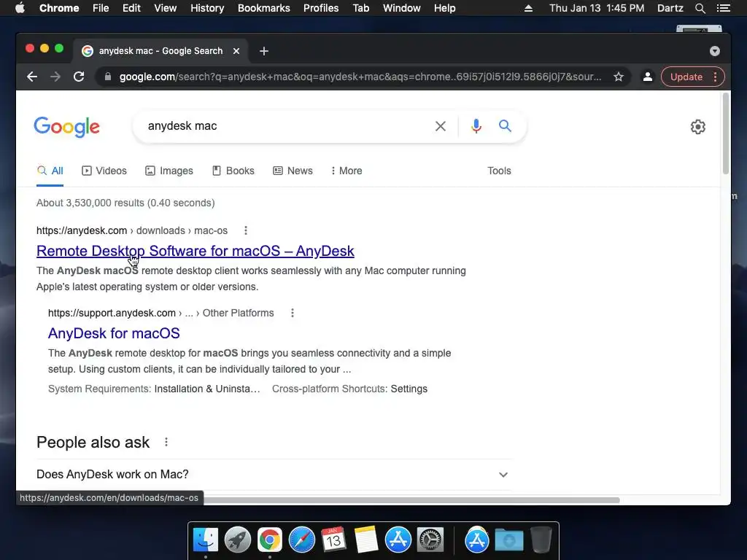The width and height of the screenshot is (747, 560).
Task: Bookmark this page with the star icon
Action: pyautogui.click(x=619, y=77)
